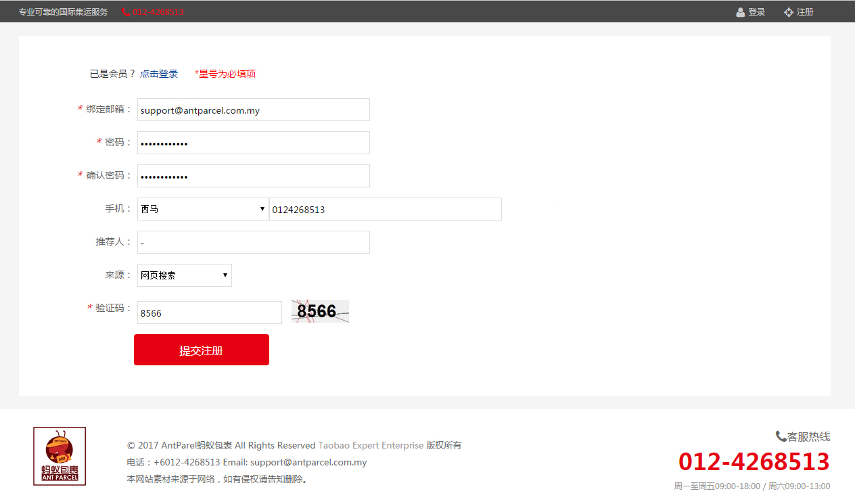855x504 pixels.
Task: Click the Taobao Expert Enterprise footer link
Action: tap(371, 445)
